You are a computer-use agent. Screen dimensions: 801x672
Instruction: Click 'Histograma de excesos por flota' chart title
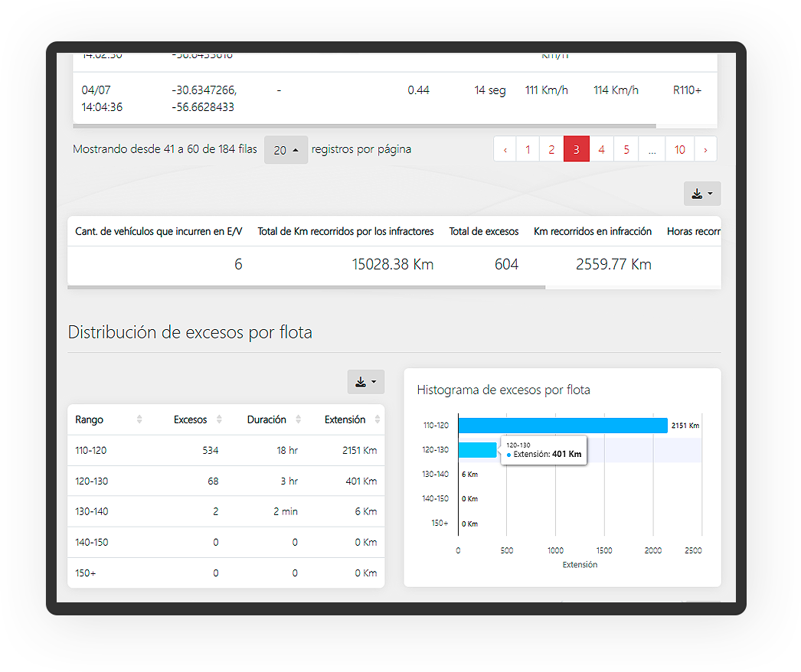click(x=504, y=390)
